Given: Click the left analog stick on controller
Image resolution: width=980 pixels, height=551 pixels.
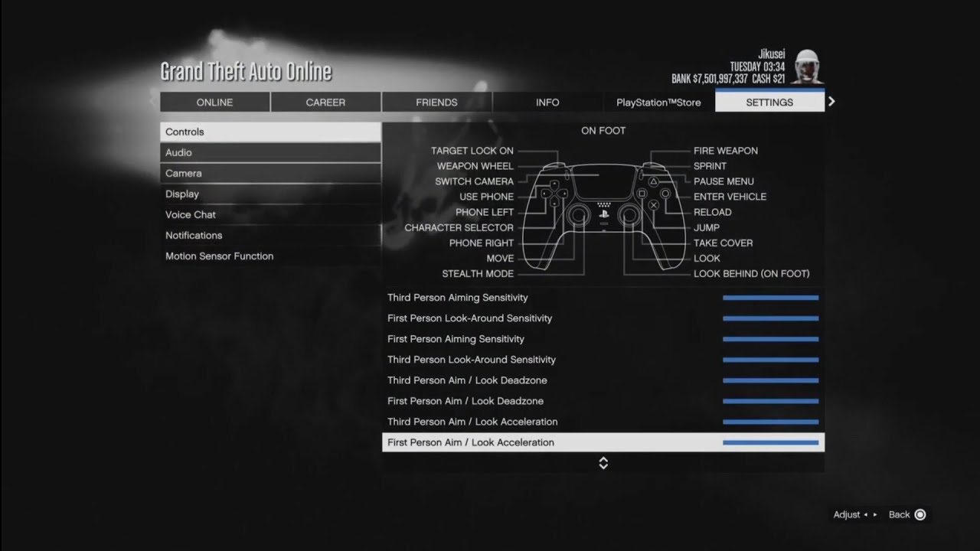Looking at the screenshot, I should (x=580, y=216).
